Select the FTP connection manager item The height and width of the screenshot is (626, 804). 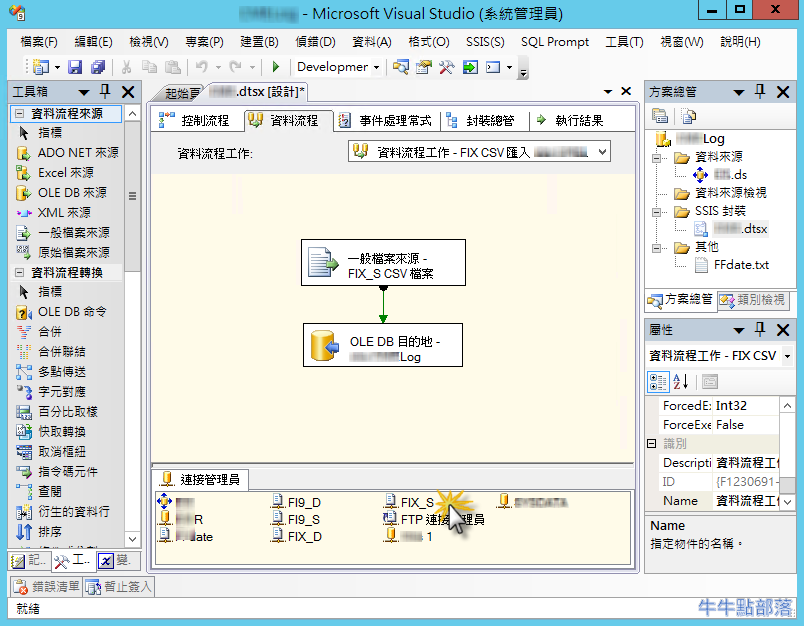434,519
